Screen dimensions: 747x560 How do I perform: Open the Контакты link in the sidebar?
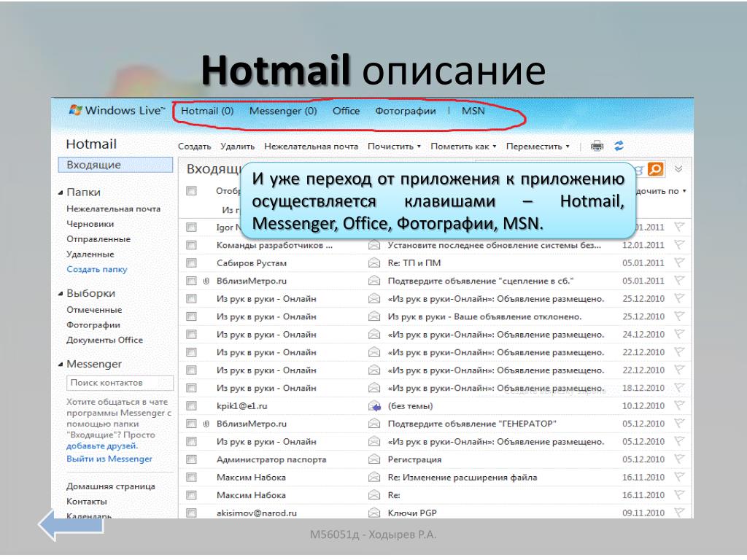pos(87,502)
